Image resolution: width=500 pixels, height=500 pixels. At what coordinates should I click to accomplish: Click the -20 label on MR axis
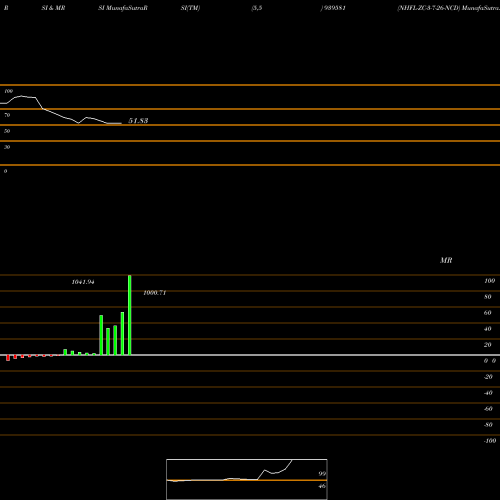[x=488, y=377]
